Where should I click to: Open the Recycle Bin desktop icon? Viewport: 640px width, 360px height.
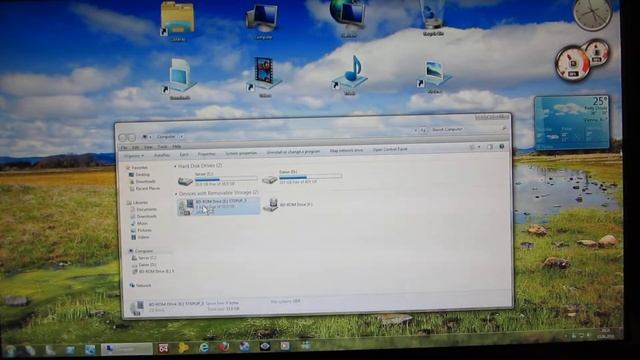pyautogui.click(x=433, y=18)
